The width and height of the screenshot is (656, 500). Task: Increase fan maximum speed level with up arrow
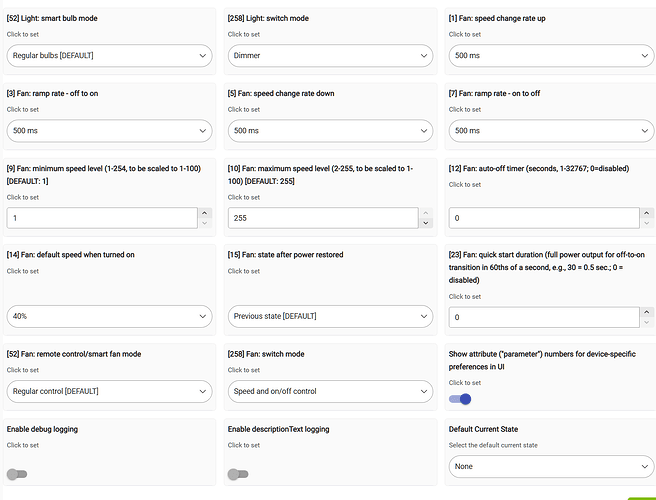pyautogui.click(x=425, y=213)
